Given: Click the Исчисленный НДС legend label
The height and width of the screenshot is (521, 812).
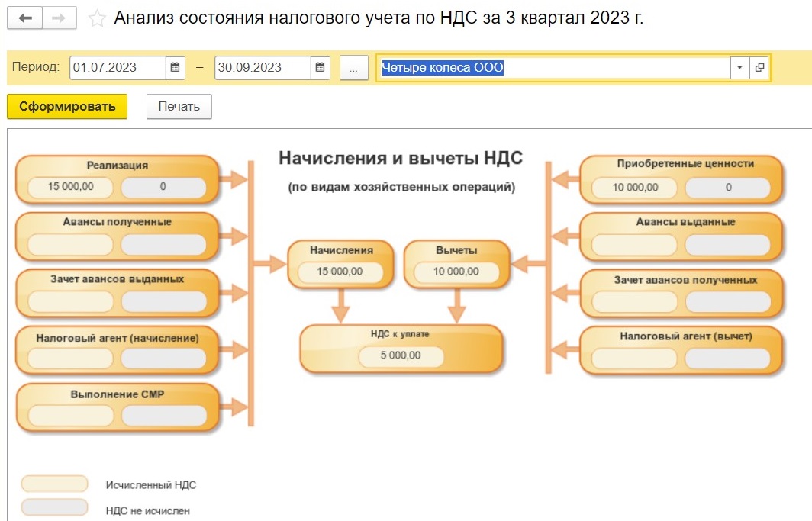Looking at the screenshot, I should pyautogui.click(x=150, y=485).
